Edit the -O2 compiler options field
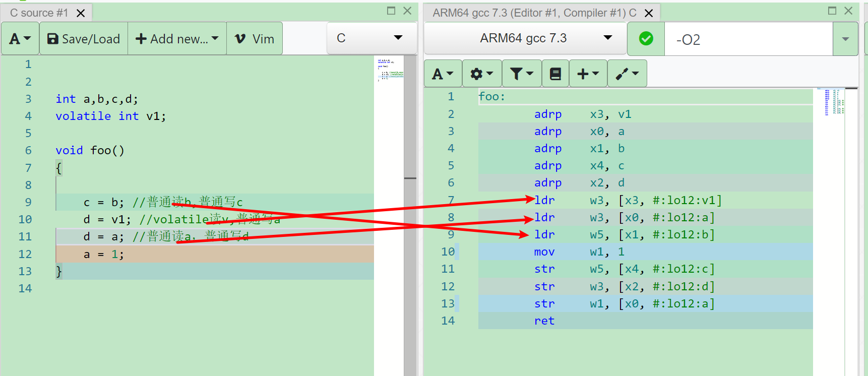 (x=748, y=39)
